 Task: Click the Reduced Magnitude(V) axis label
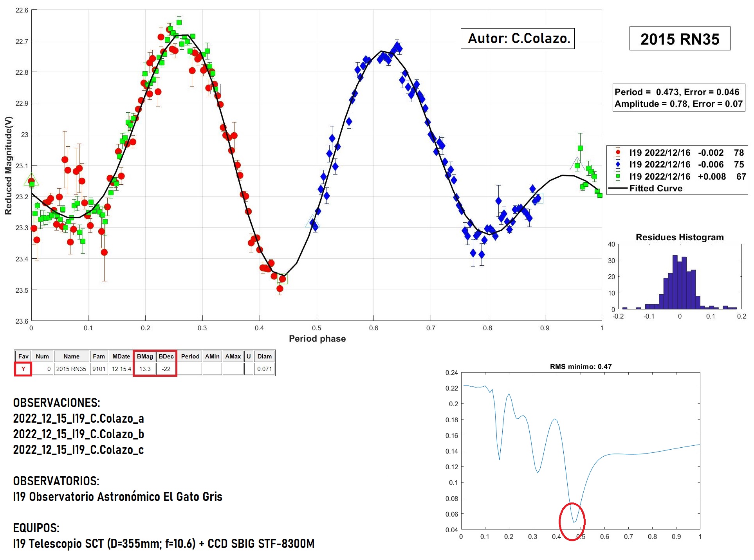(x=9, y=166)
